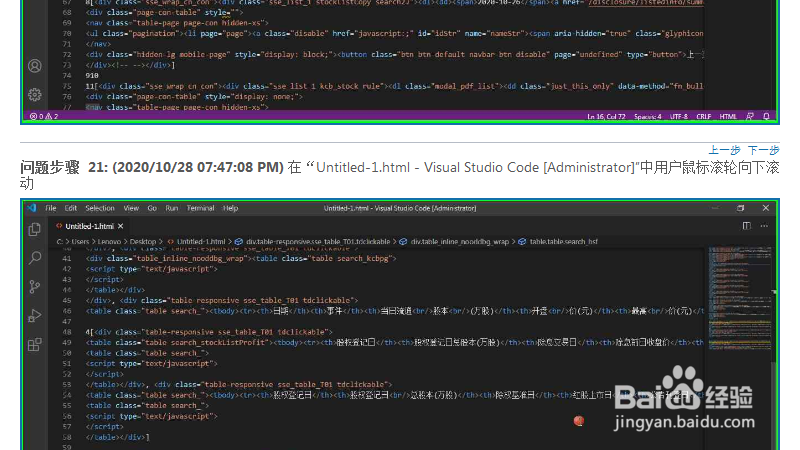The image size is (800, 450).
Task: Click the VS Code logo in lower window
Action: click(x=32, y=208)
